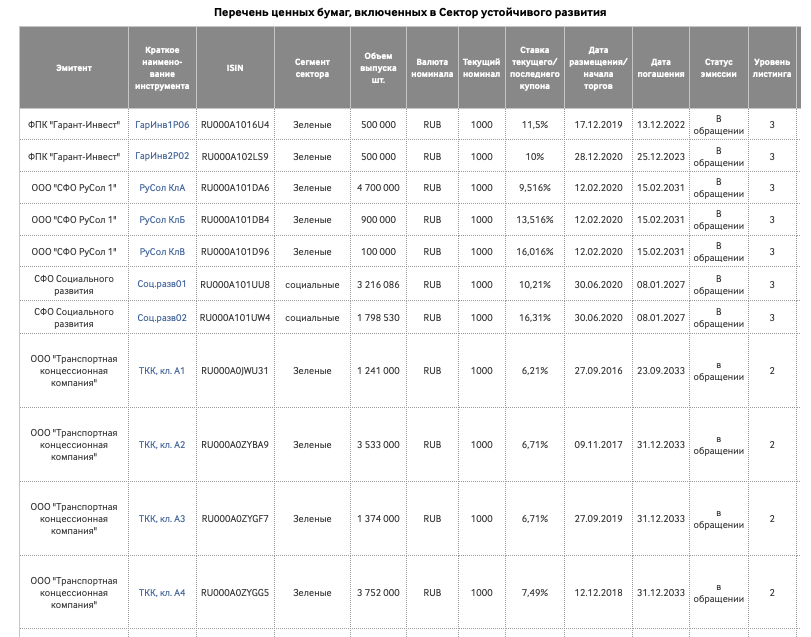The height and width of the screenshot is (637, 811).
Task: Select ISIN RU000A101DA6
Action: pos(235,188)
